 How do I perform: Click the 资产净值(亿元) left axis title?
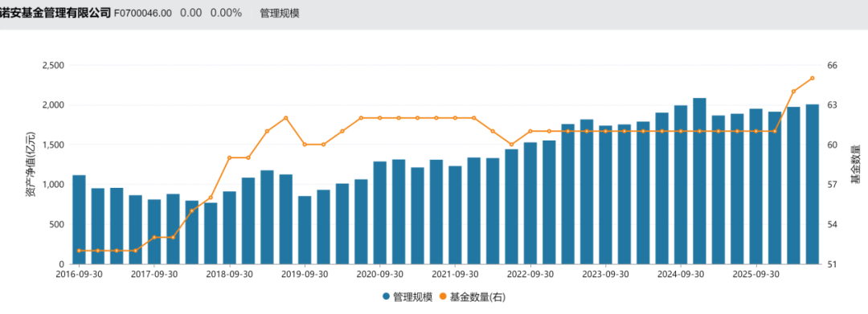pyautogui.click(x=31, y=164)
